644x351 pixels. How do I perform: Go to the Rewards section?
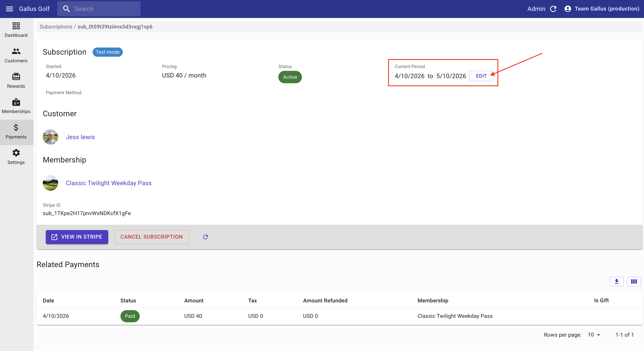[x=16, y=80]
